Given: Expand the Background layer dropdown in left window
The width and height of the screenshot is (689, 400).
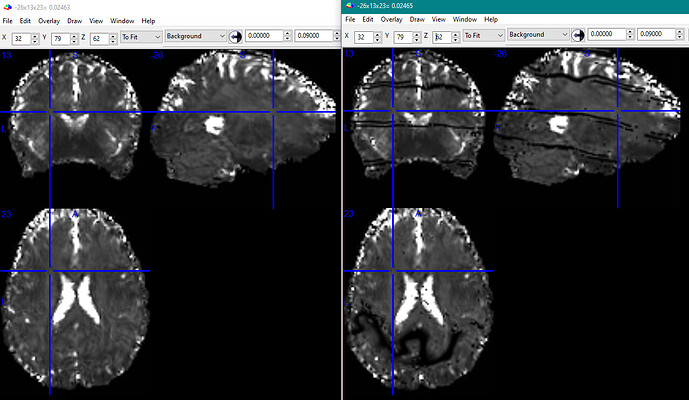Looking at the screenshot, I should tap(196, 36).
